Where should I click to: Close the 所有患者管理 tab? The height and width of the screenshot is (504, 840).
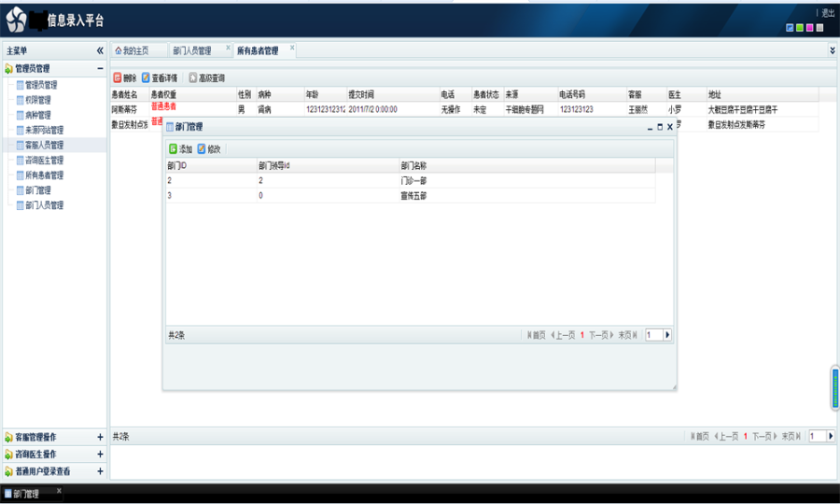click(x=292, y=48)
